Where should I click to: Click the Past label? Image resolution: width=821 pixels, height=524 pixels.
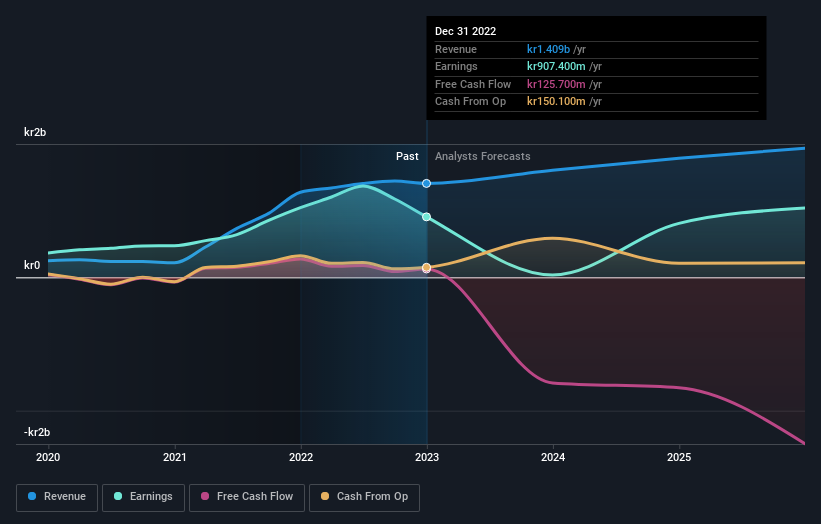(x=407, y=157)
